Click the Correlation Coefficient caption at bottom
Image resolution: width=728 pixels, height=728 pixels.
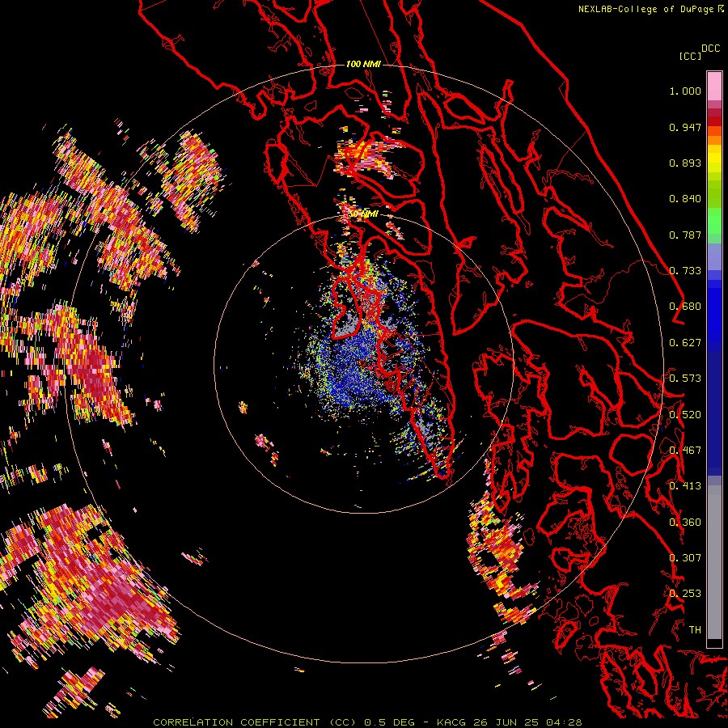pos(367,722)
